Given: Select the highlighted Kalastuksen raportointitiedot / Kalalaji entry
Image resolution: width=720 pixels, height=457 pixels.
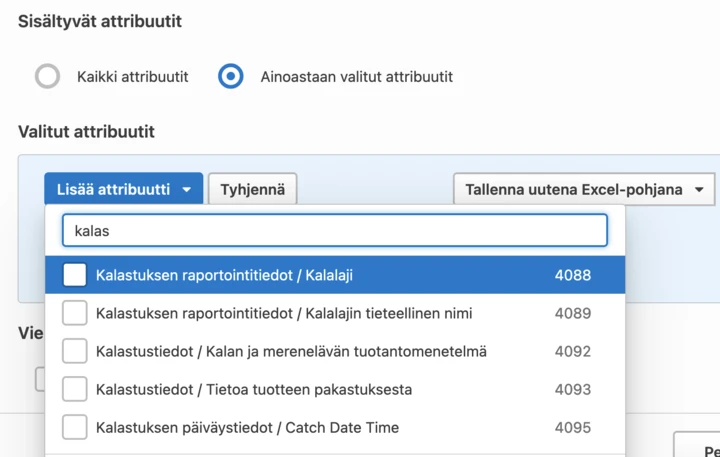Looking at the screenshot, I should [x=225, y=275].
